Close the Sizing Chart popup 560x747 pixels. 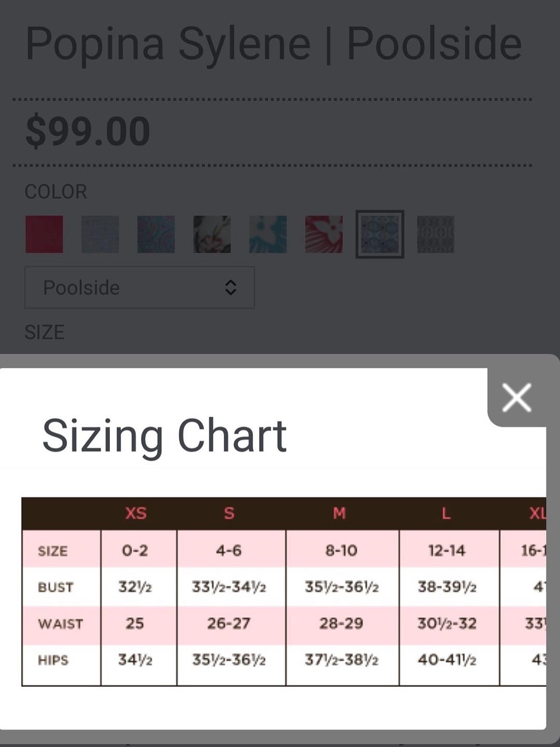click(x=516, y=398)
